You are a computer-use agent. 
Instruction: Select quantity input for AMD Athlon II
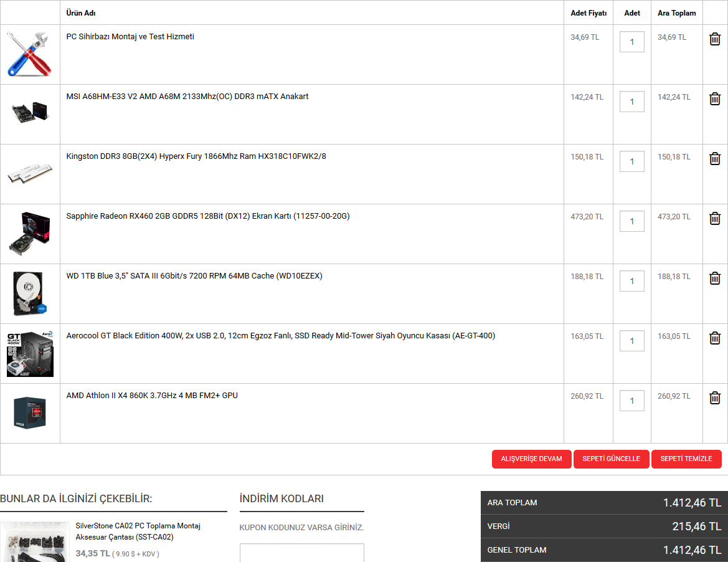(x=632, y=401)
